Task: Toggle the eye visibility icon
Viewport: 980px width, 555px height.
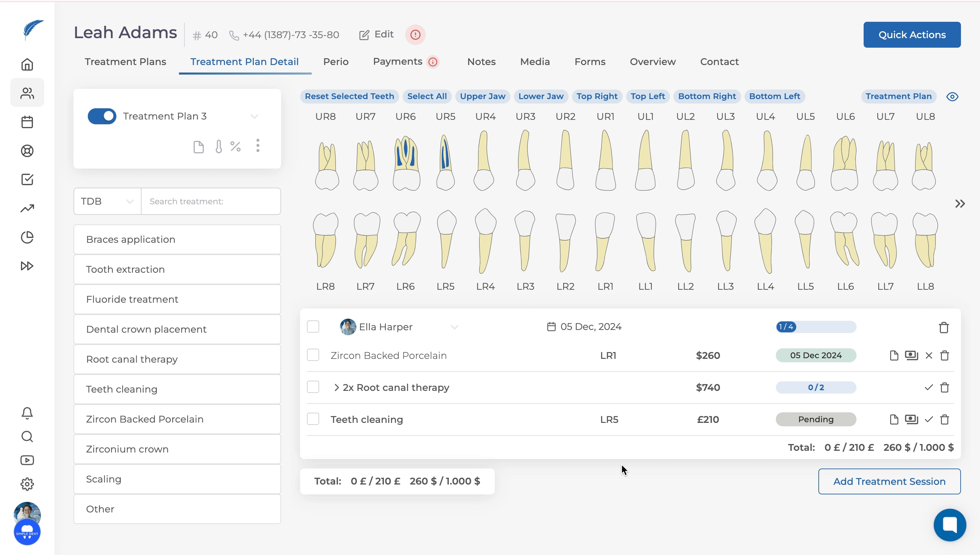Action: pyautogui.click(x=952, y=96)
